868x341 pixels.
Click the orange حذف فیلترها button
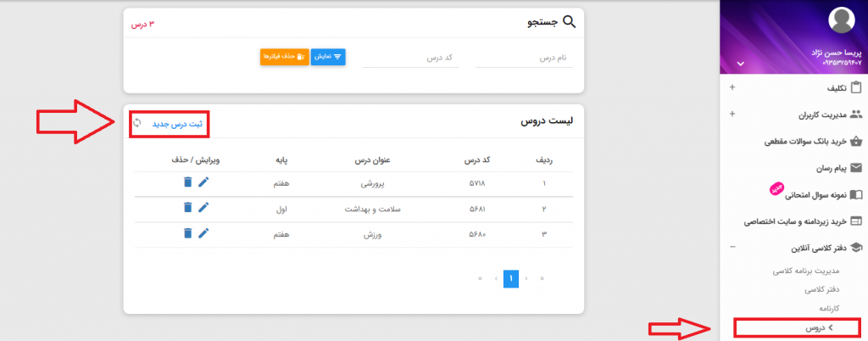coord(282,57)
